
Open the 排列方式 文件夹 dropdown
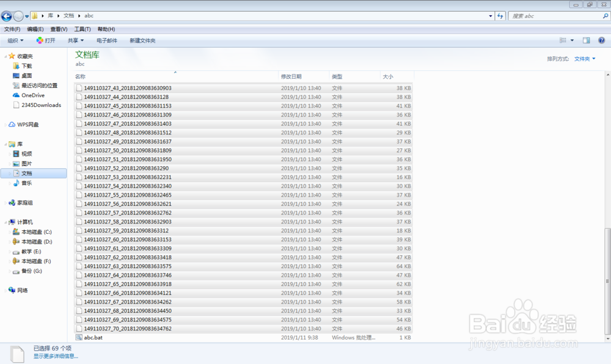click(585, 59)
